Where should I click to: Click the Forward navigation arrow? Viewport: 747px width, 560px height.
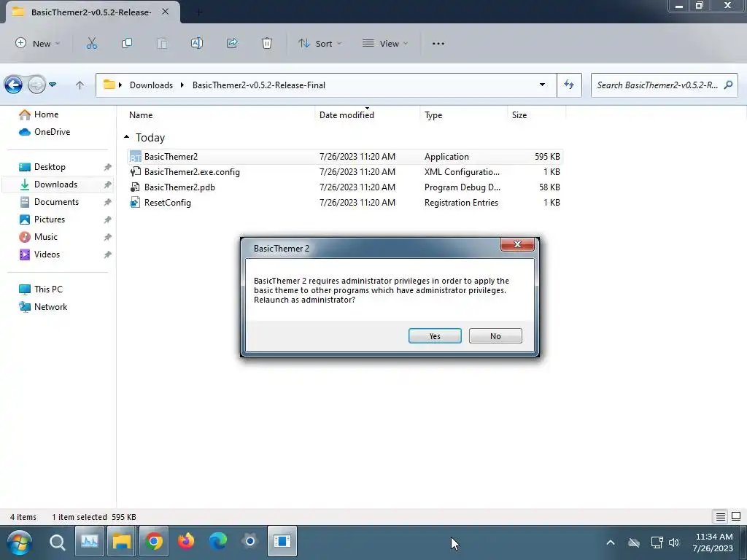[36, 85]
